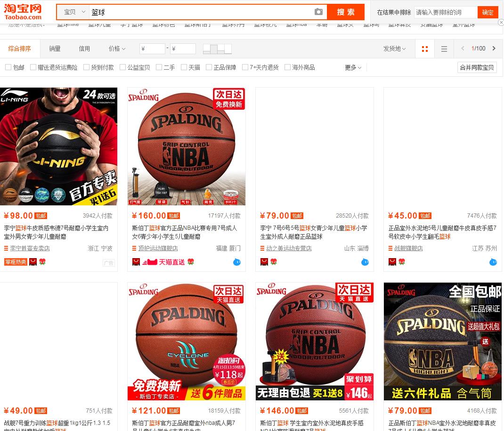Open the ¥146.00 Spalding NBA product image
Image resolution: width=504 pixels, height=431 pixels.
(314, 342)
